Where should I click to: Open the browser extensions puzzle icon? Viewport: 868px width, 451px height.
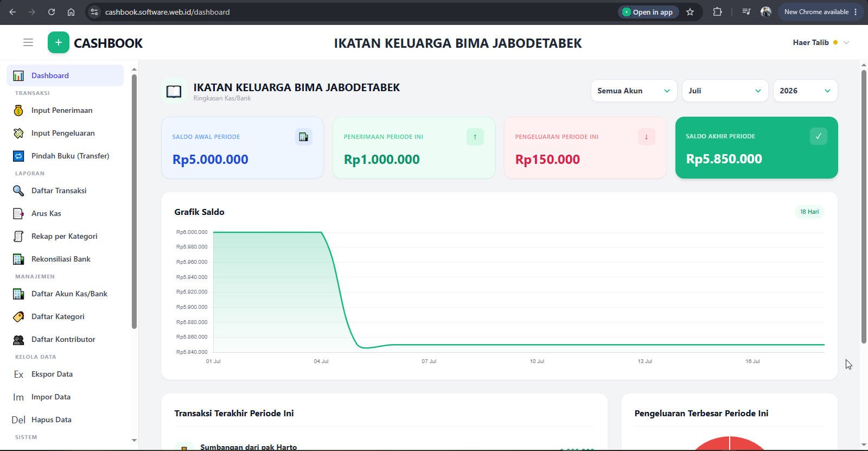[717, 12]
